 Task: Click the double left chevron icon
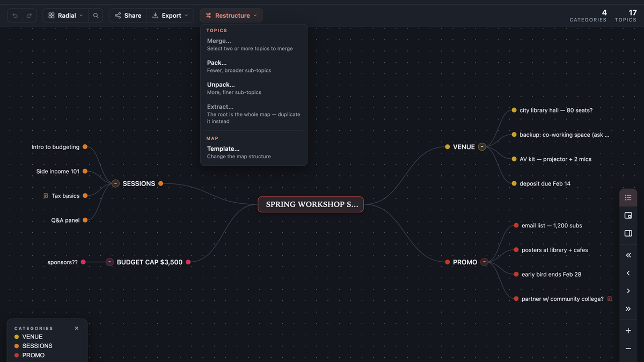tap(628, 255)
